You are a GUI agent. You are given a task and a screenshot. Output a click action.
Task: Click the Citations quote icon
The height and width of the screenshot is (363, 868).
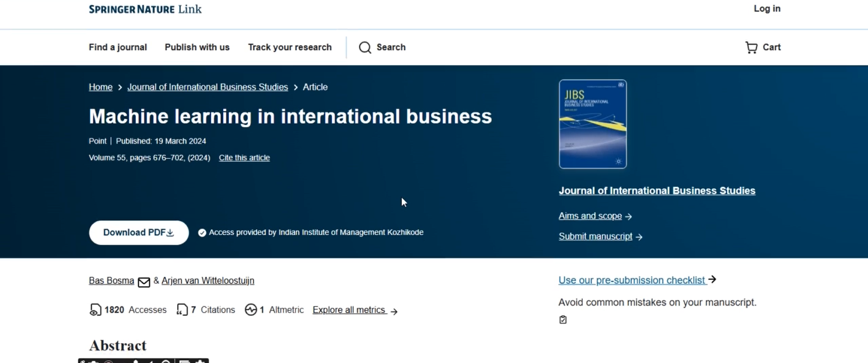(182, 310)
